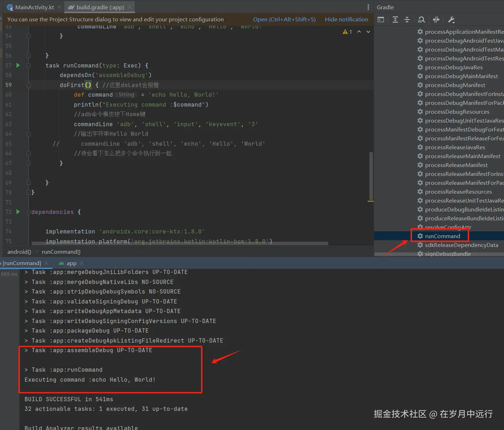Click editor vertical scrollbar thumb
504x430 pixels.
point(371,176)
